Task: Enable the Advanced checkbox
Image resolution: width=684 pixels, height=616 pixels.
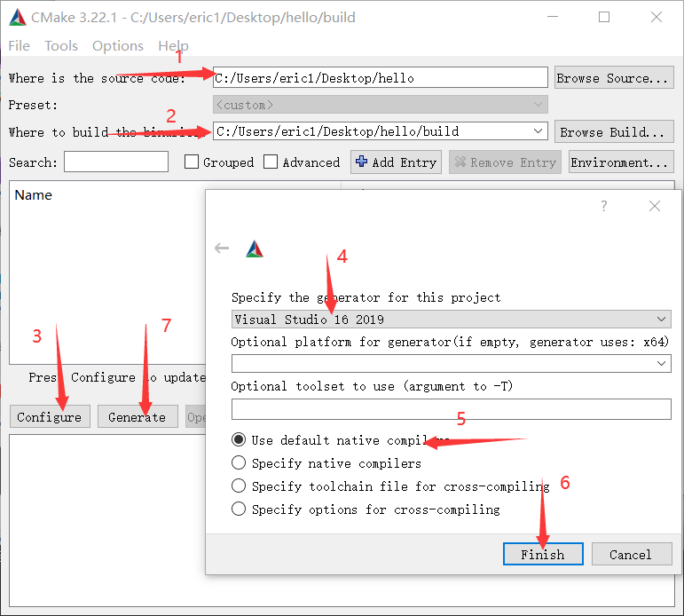Action: tap(271, 162)
